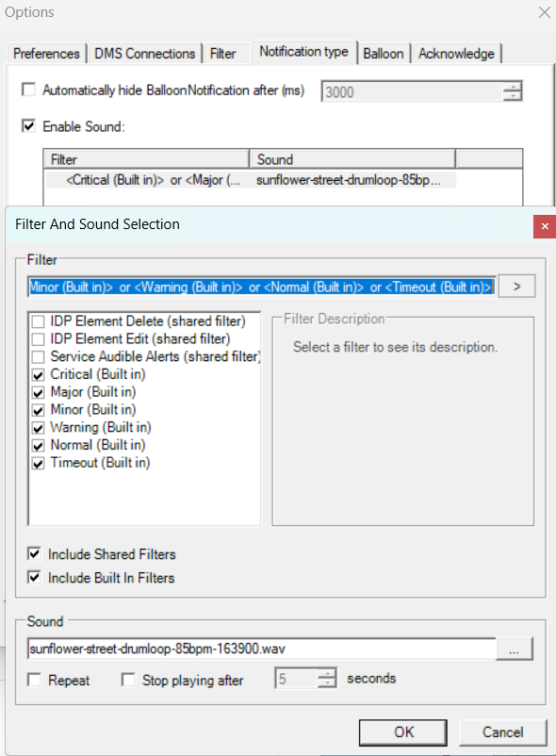
Task: Uncheck Include Shared Filters
Action: (x=34, y=554)
